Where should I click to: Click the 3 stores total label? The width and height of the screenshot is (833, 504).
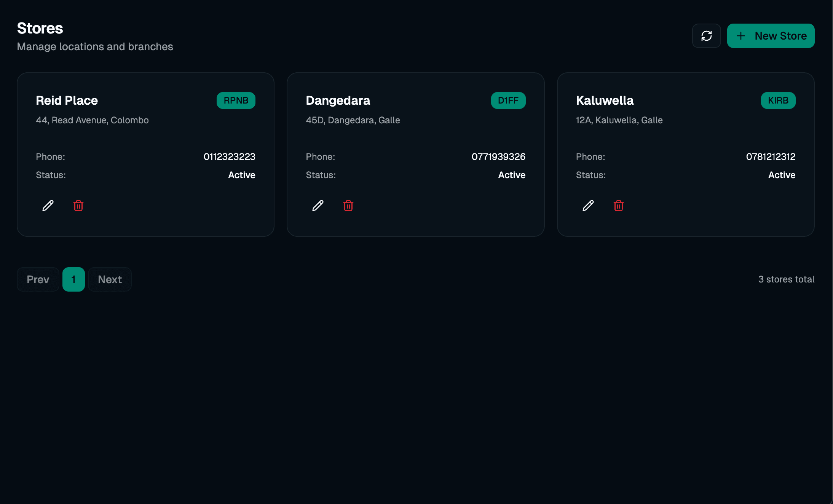[786, 279]
